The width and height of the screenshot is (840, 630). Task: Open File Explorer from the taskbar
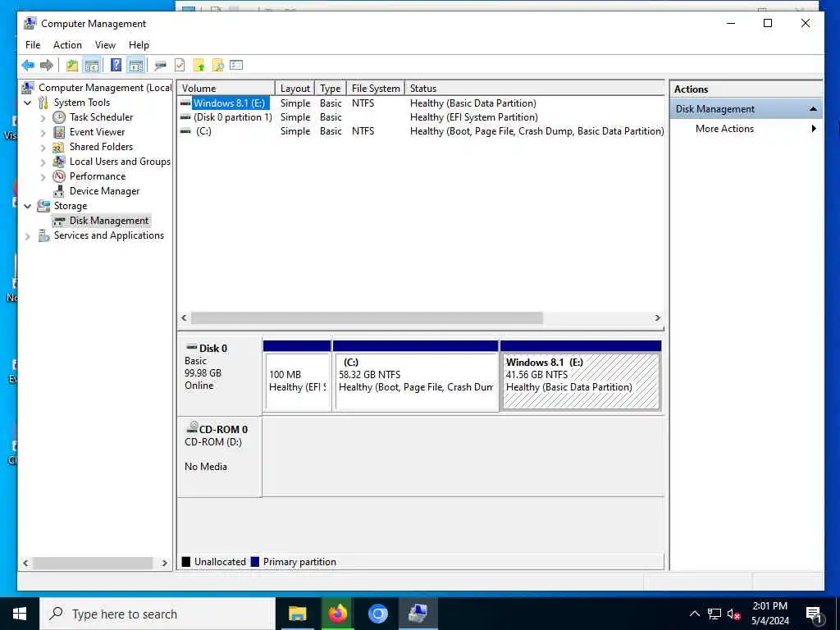pyautogui.click(x=297, y=614)
